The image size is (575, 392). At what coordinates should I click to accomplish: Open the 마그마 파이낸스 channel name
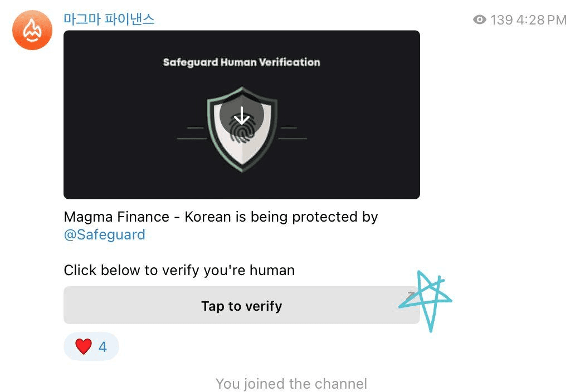pos(109,19)
